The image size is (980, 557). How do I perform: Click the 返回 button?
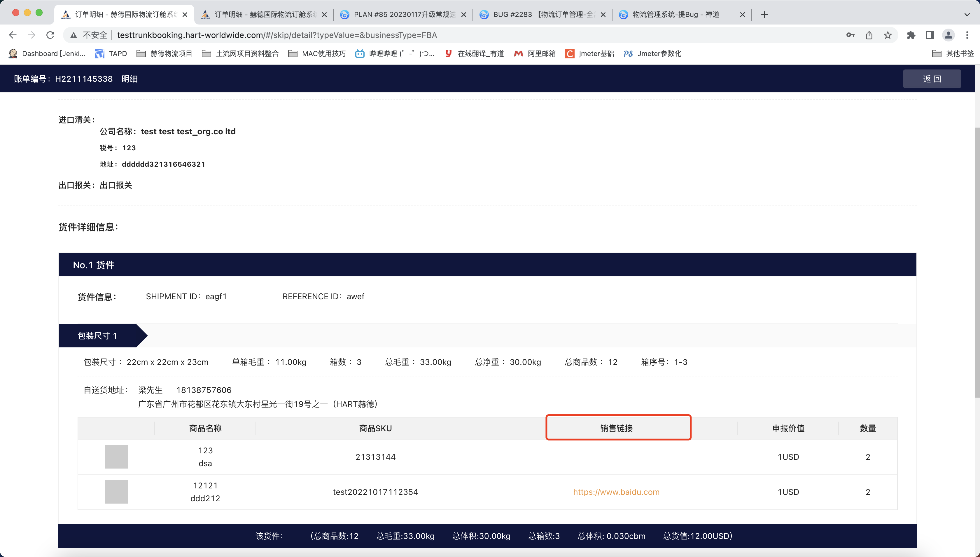(932, 79)
